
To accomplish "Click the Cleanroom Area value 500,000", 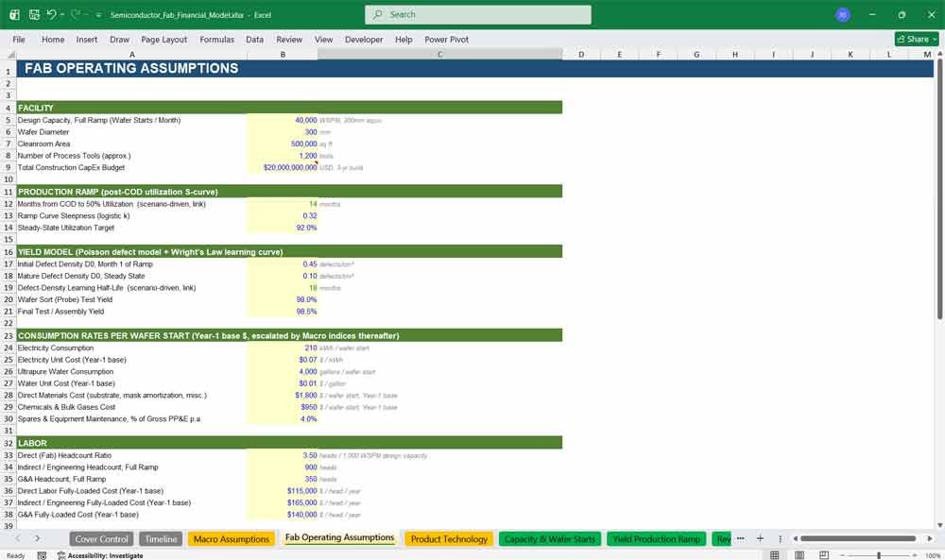I will (x=282, y=144).
